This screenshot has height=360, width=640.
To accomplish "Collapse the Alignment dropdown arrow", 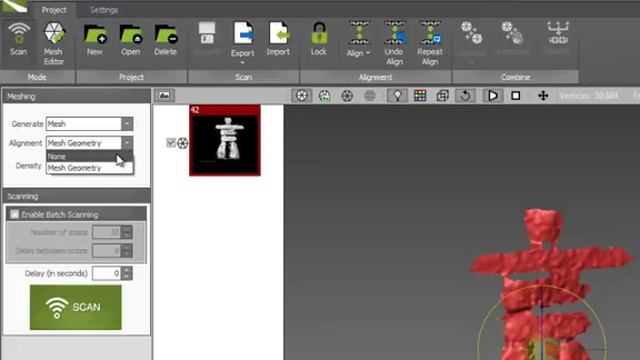I will [x=127, y=142].
